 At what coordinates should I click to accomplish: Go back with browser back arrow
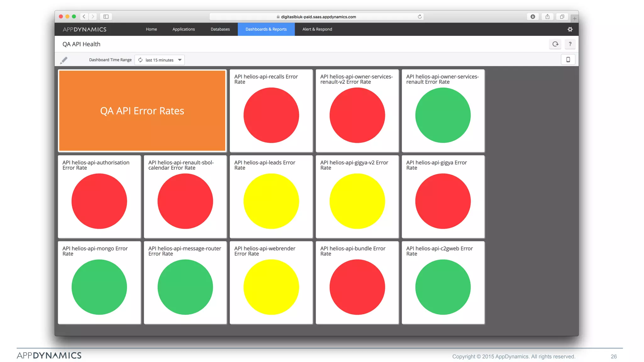pyautogui.click(x=84, y=17)
